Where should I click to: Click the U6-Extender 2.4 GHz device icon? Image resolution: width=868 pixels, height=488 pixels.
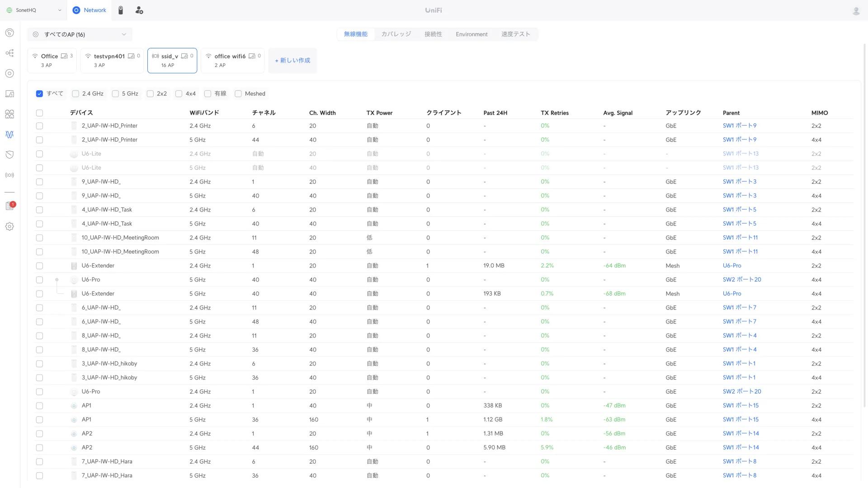[x=74, y=266]
